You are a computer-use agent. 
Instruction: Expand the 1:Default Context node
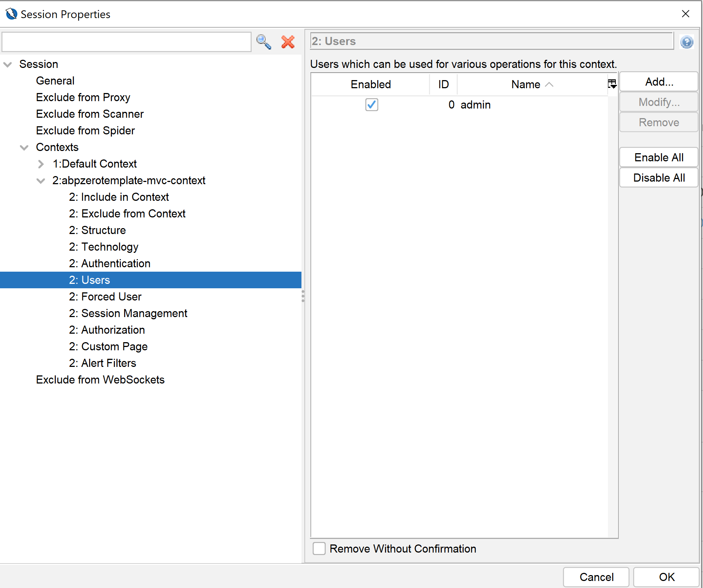(x=41, y=164)
